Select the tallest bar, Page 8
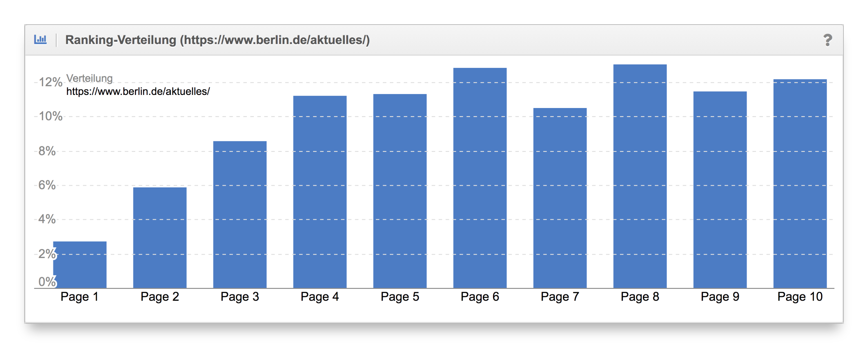Image resolution: width=868 pixels, height=348 pixels. click(640, 176)
